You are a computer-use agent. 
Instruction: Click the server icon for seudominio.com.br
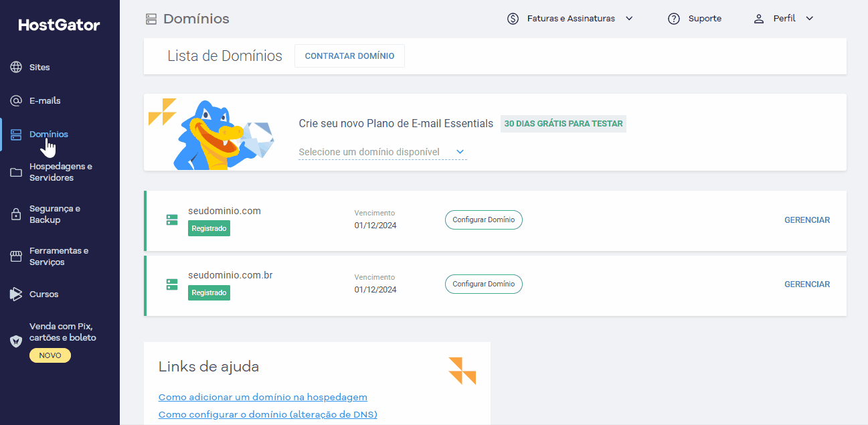pos(172,284)
